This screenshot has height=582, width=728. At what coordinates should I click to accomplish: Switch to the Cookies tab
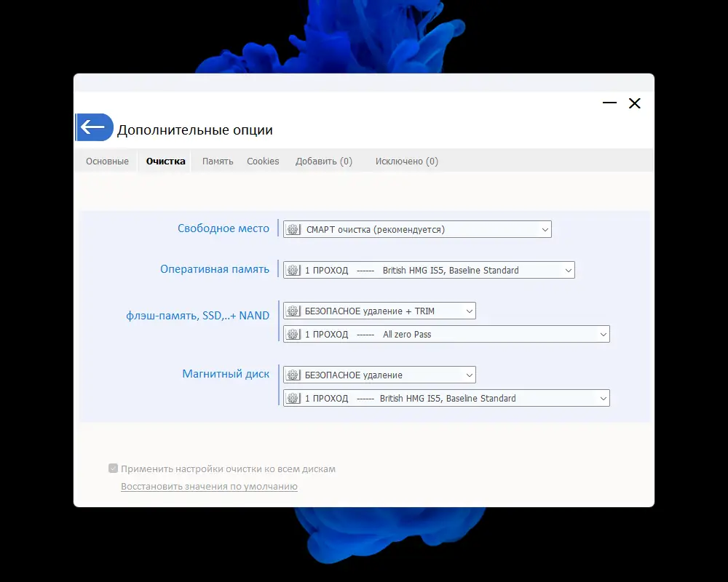pyautogui.click(x=263, y=161)
